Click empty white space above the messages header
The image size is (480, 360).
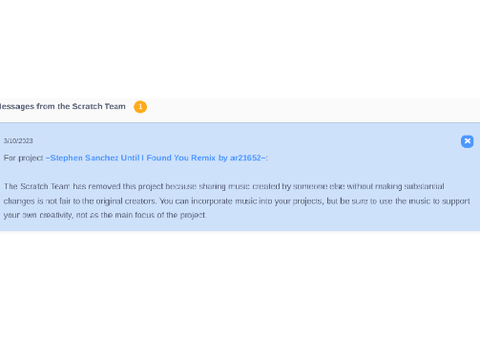(x=240, y=50)
